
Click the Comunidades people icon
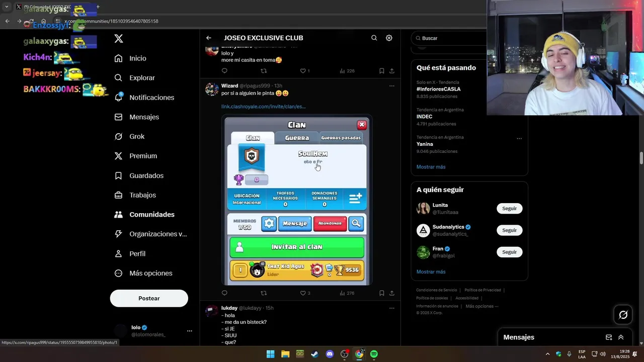coord(118,214)
